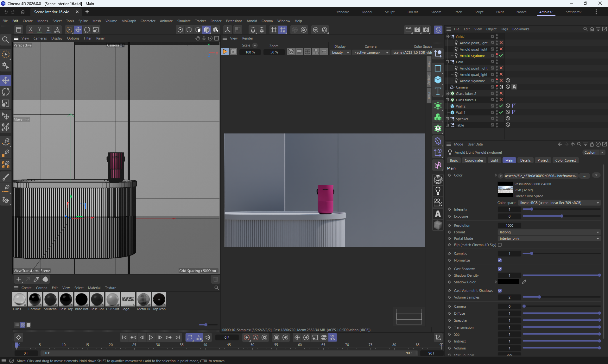Image resolution: width=608 pixels, height=364 pixels.
Task: Toggle the Normalize checkbox
Action: [500, 260]
